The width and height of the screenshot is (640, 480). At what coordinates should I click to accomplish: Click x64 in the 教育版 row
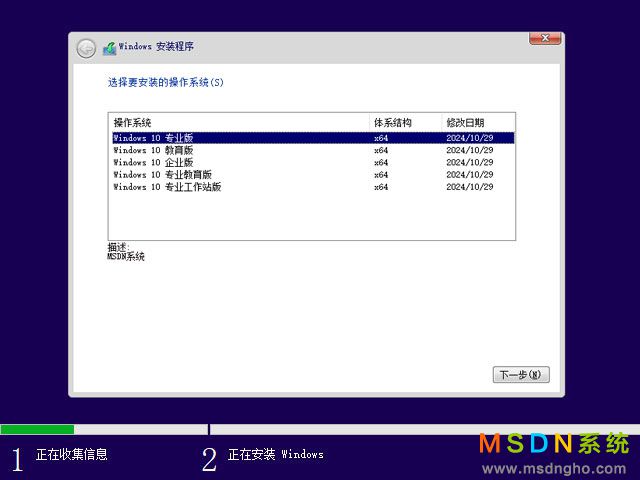pyautogui.click(x=381, y=150)
